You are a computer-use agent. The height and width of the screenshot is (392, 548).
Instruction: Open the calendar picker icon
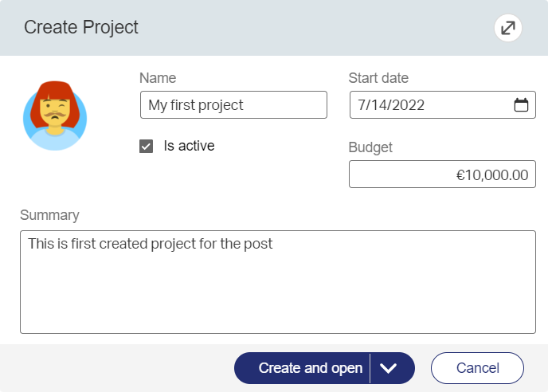521,105
